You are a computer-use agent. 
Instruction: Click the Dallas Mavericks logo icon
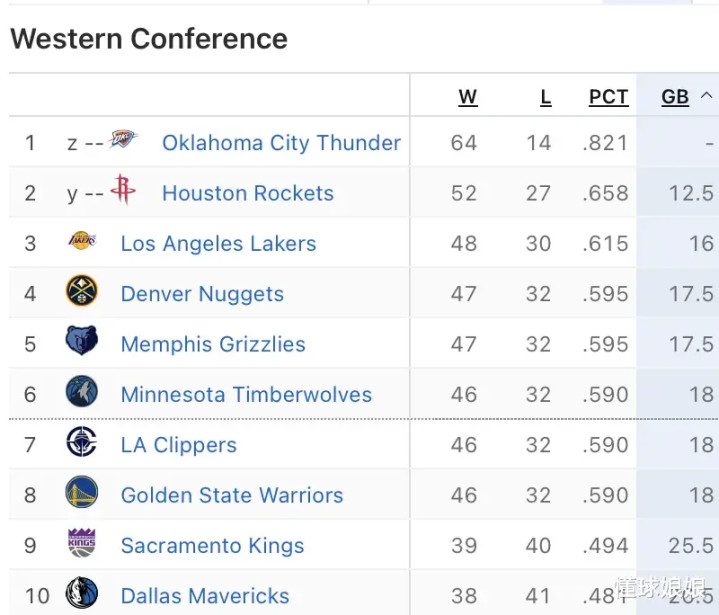(82, 594)
